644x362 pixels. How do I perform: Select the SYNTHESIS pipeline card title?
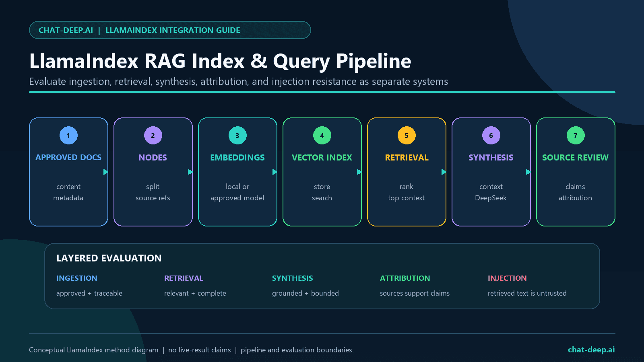coord(491,158)
